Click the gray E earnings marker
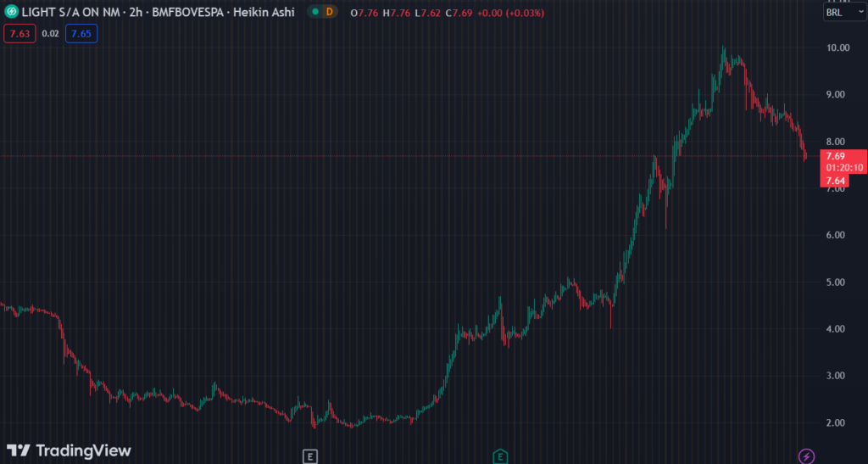 click(x=310, y=457)
